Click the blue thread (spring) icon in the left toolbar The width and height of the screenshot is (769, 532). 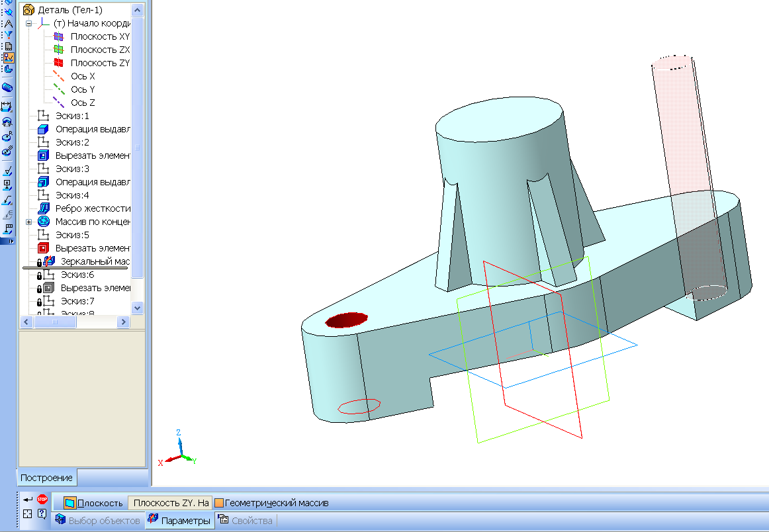pyautogui.click(x=7, y=87)
